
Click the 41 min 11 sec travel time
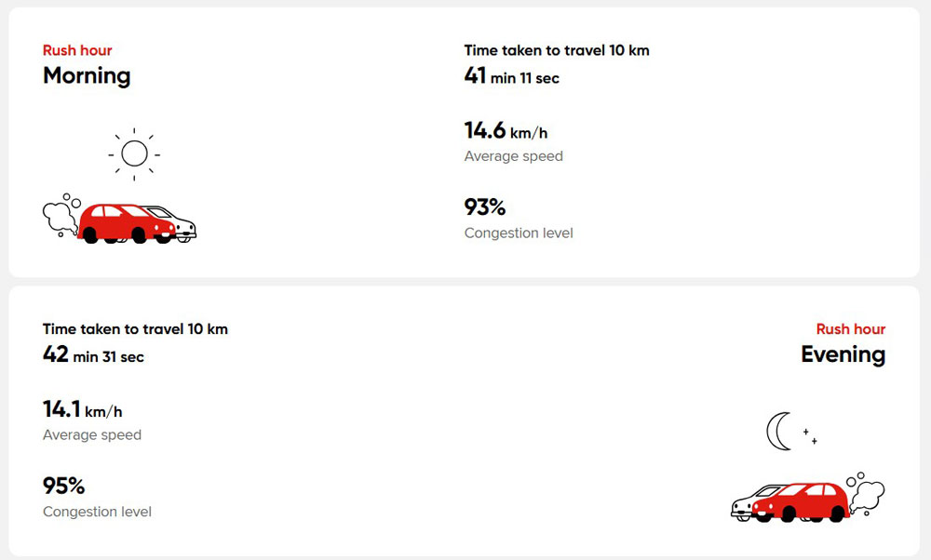pos(511,77)
